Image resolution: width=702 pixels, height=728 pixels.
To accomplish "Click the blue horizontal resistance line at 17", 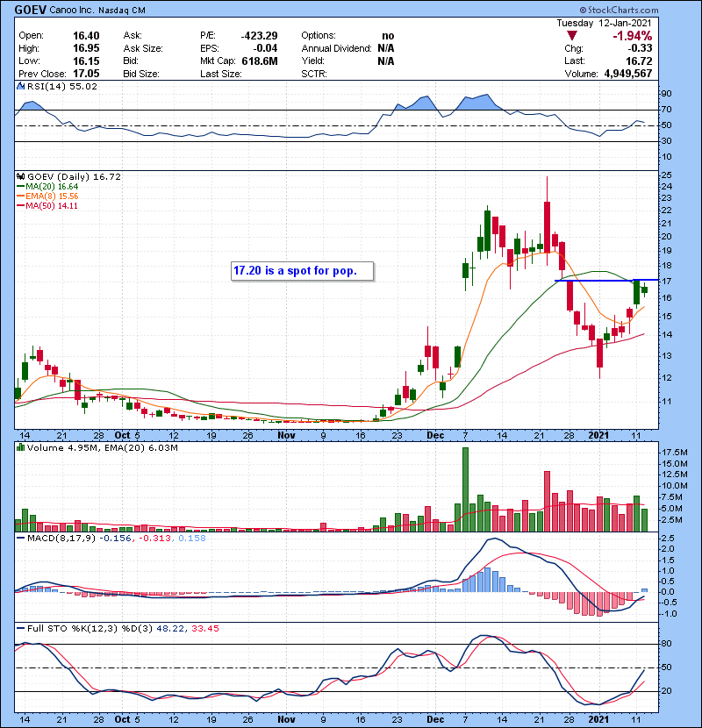I will [x=606, y=281].
